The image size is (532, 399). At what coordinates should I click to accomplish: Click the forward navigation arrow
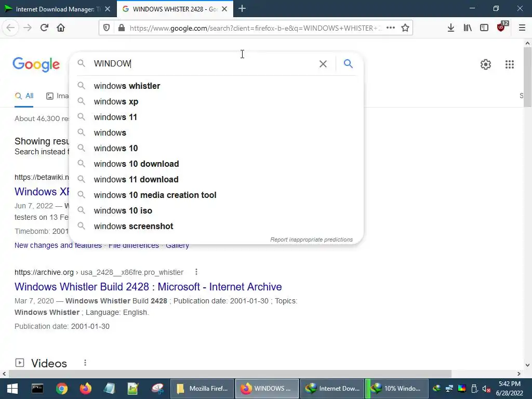pos(28,28)
